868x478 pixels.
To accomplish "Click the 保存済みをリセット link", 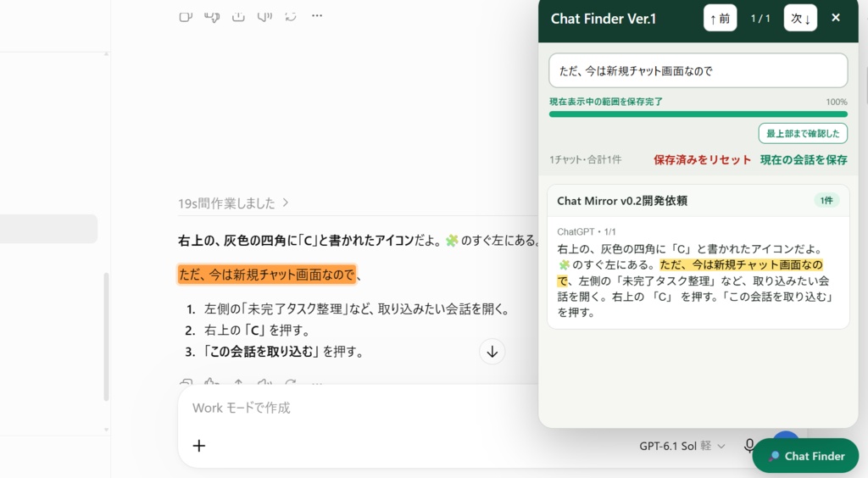I will [702, 160].
